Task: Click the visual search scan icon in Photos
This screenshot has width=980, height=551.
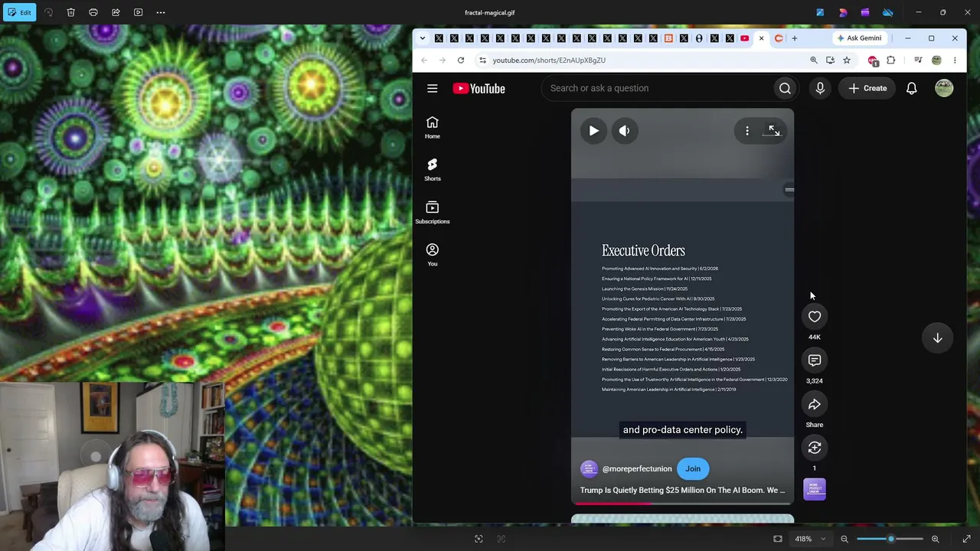Action: point(479,539)
